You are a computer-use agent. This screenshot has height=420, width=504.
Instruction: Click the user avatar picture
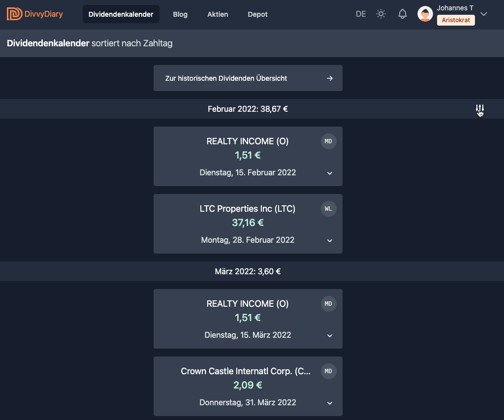[x=425, y=14]
